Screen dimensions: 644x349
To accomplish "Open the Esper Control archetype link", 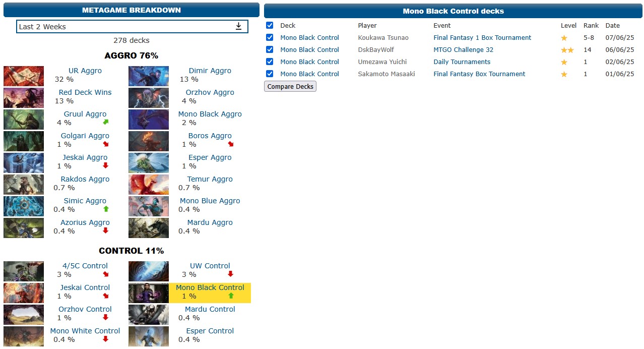I will tap(210, 331).
